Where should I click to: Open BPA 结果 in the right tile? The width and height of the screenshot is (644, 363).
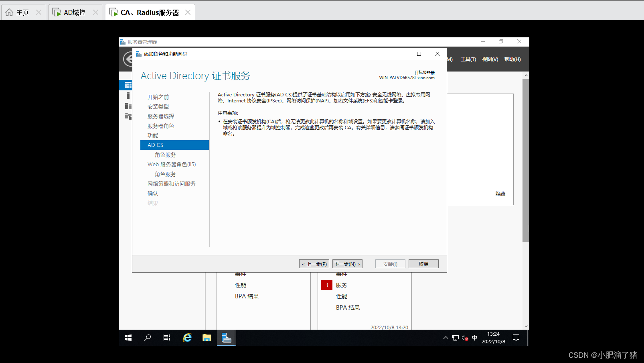[348, 308]
